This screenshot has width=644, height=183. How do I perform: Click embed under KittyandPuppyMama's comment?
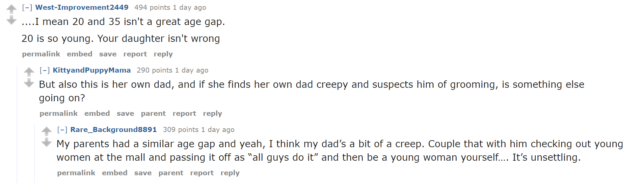coord(97,113)
